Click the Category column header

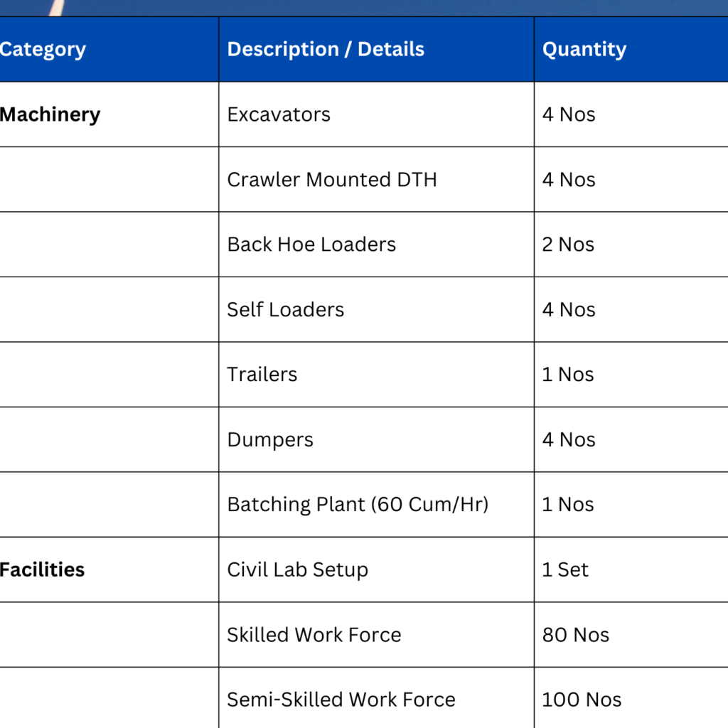43,50
